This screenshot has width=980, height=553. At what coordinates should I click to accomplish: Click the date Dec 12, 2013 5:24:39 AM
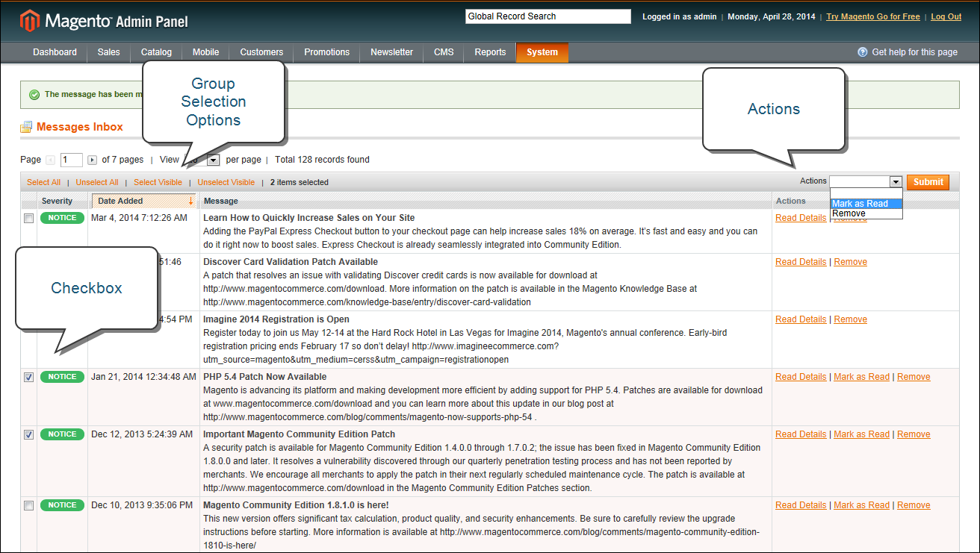pyautogui.click(x=142, y=434)
